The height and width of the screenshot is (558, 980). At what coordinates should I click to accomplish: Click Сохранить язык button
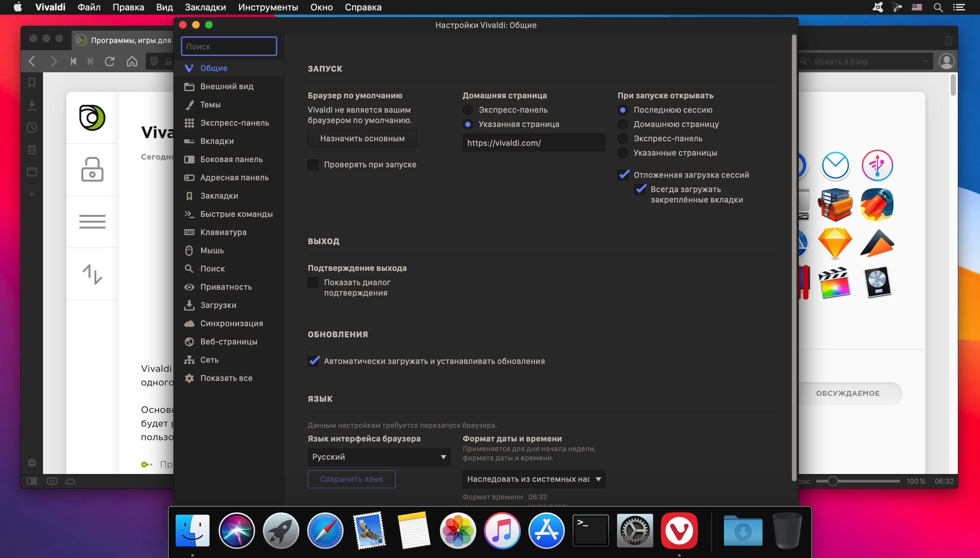(x=352, y=479)
